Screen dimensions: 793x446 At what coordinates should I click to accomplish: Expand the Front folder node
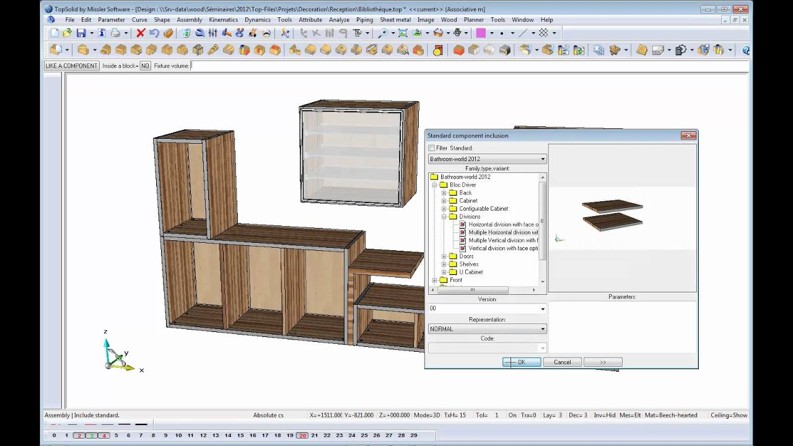[x=434, y=280]
